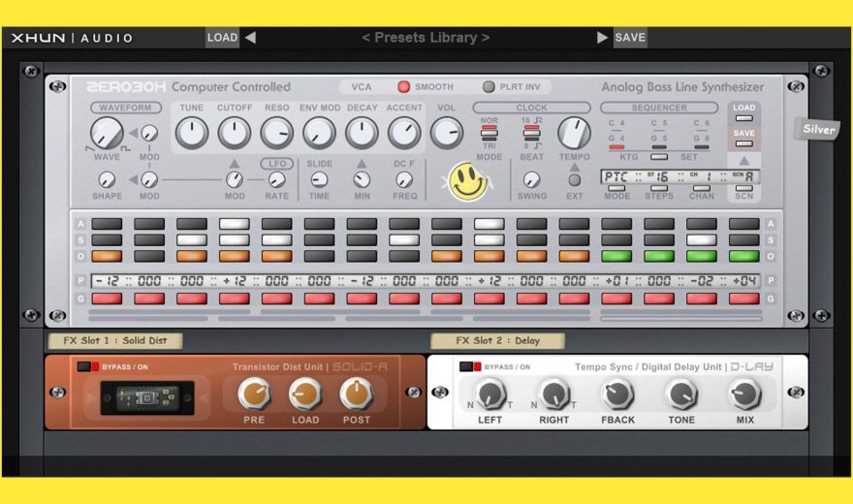Toggle Bypass/On for the distortion unit
The height and width of the screenshot is (504, 853).
click(89, 367)
